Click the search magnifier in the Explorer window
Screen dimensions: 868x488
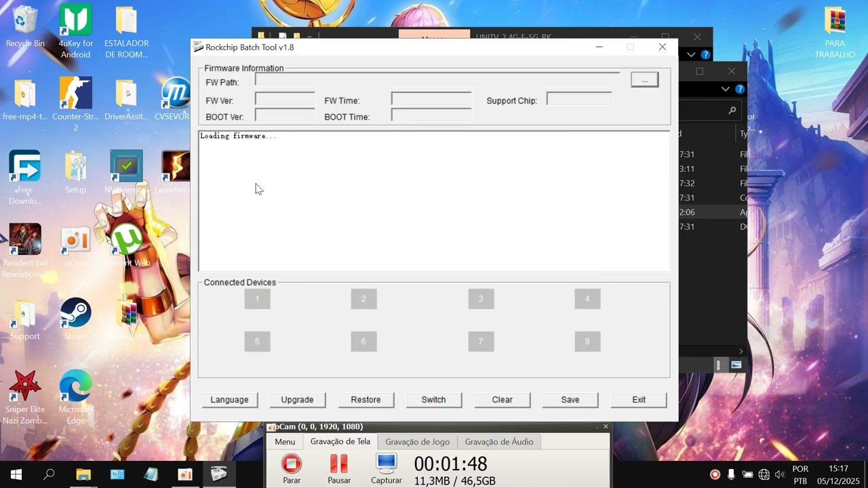(x=732, y=110)
